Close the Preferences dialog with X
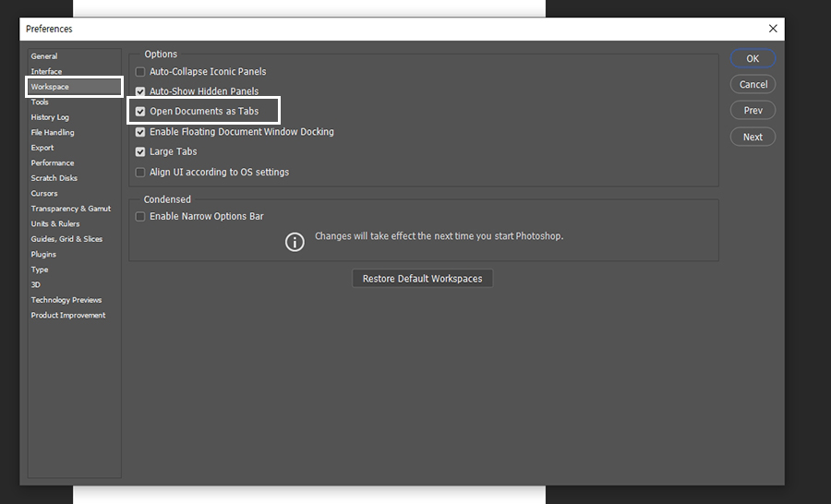Viewport: 831px width, 504px height. (x=773, y=29)
